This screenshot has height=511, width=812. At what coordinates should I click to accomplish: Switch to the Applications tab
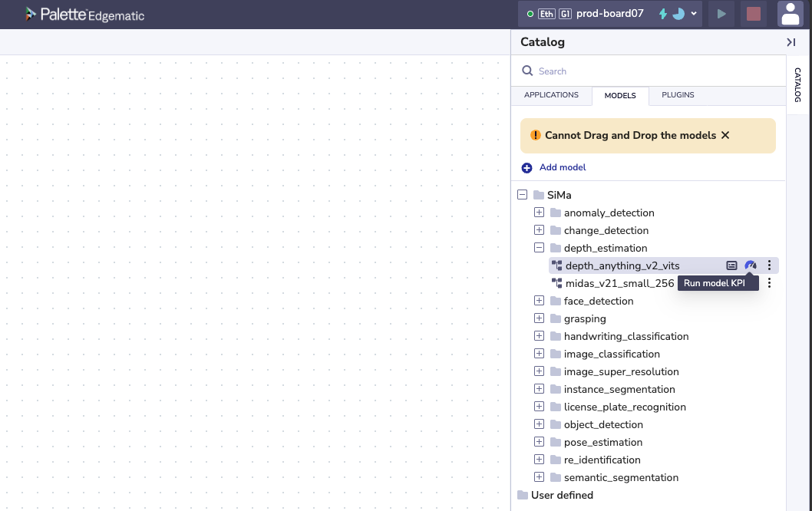pyautogui.click(x=551, y=95)
